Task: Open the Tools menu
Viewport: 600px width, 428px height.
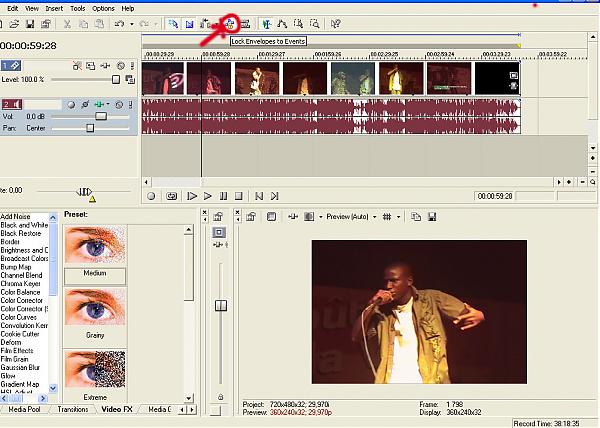Action: [78, 8]
